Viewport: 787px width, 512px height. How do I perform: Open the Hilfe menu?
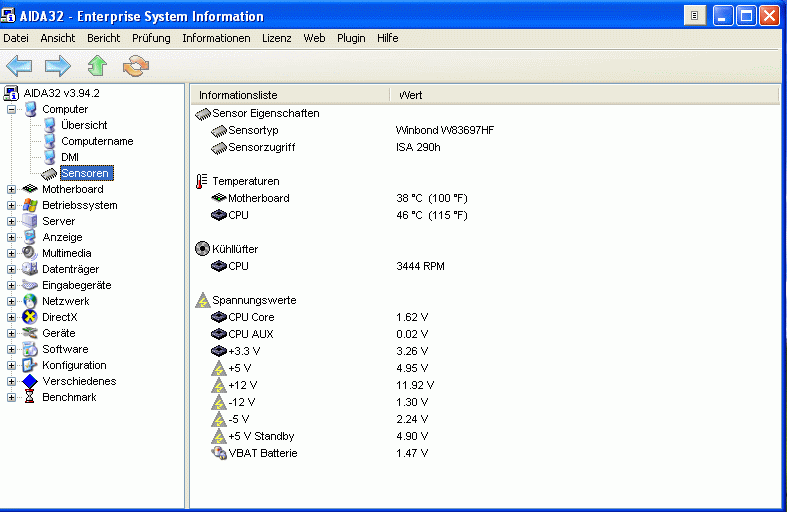387,38
